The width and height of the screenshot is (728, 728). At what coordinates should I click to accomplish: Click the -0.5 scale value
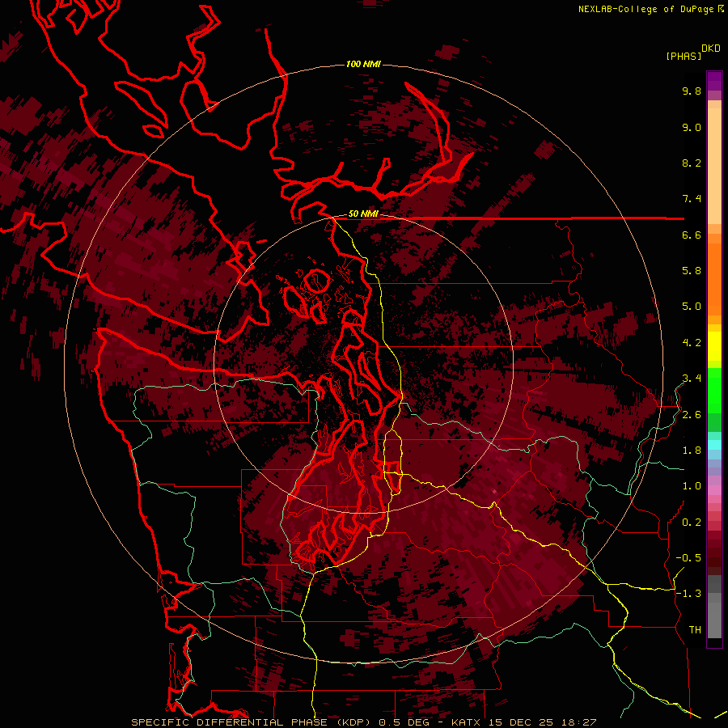tap(688, 558)
